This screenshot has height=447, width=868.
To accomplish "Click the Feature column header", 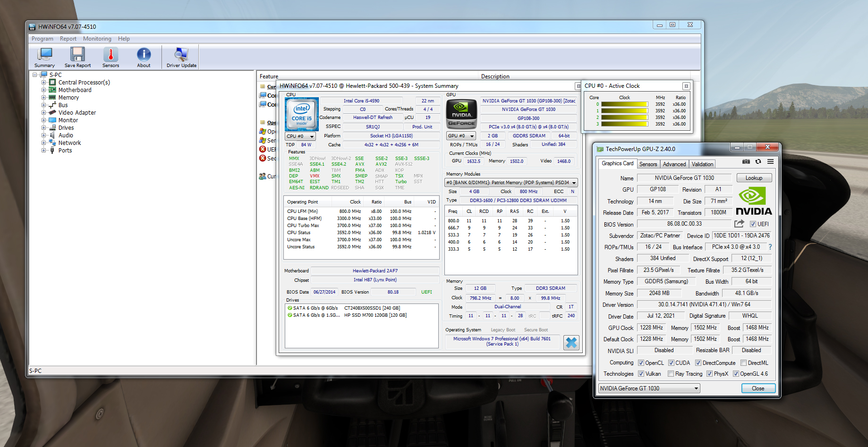I will click(368, 76).
